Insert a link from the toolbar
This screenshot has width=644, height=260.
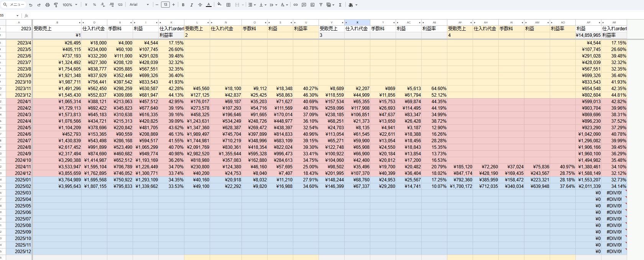point(296,5)
